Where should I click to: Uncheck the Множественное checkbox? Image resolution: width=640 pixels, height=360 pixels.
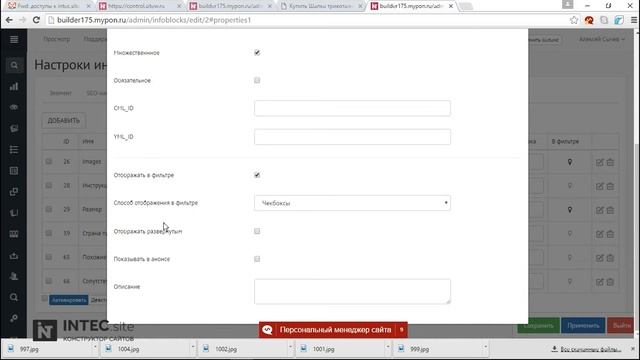(257, 53)
